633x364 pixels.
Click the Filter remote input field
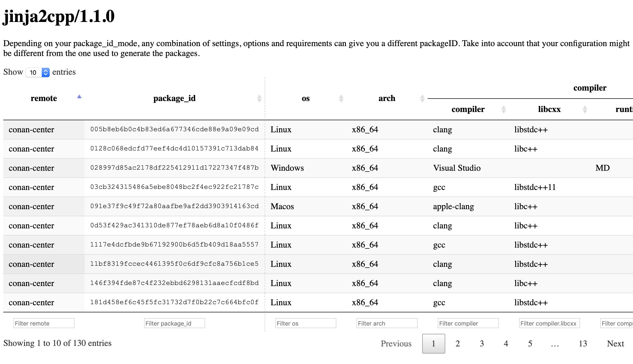pyautogui.click(x=44, y=323)
